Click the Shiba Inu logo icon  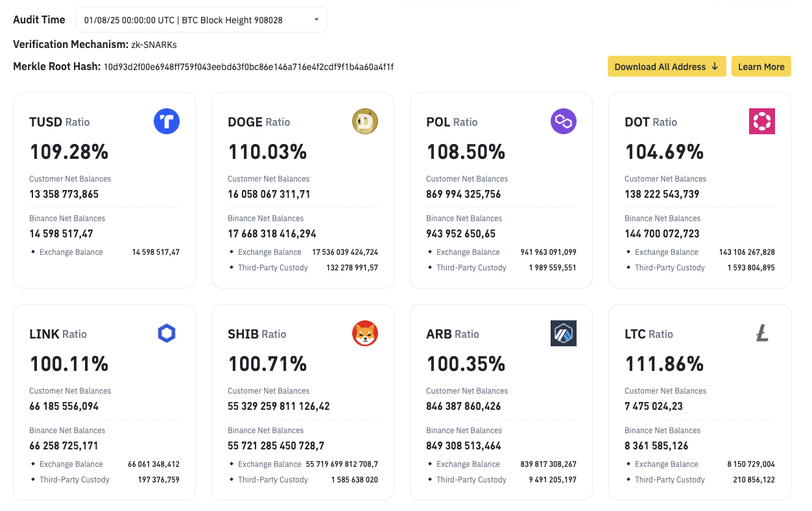pyautogui.click(x=365, y=333)
